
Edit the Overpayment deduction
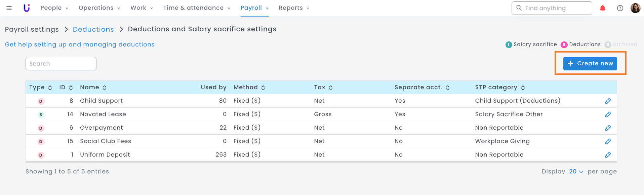click(x=608, y=128)
